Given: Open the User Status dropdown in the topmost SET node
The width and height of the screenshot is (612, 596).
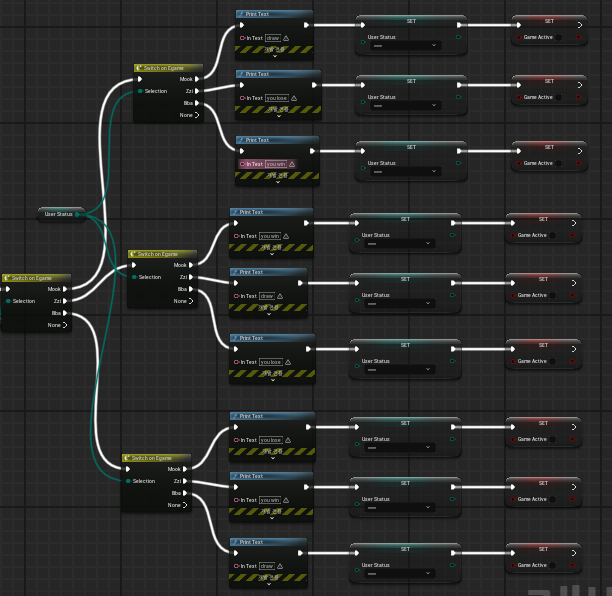Looking at the screenshot, I should [406, 46].
